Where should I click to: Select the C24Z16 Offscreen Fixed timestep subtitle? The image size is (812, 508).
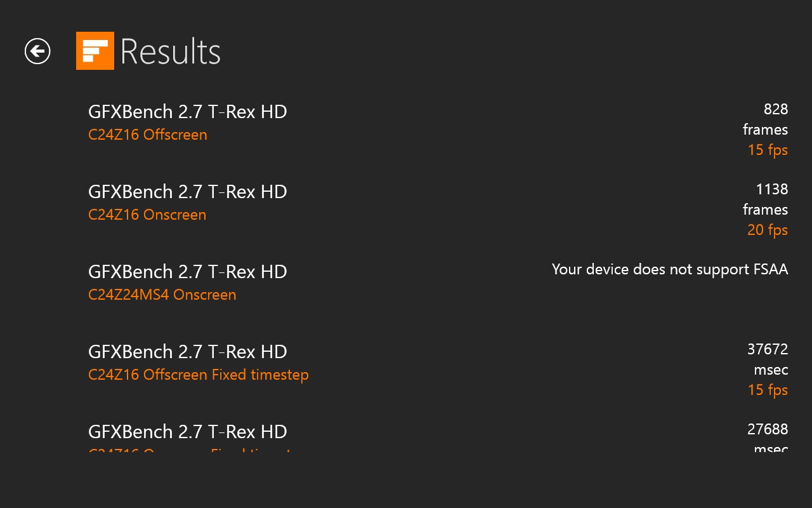[x=199, y=375]
